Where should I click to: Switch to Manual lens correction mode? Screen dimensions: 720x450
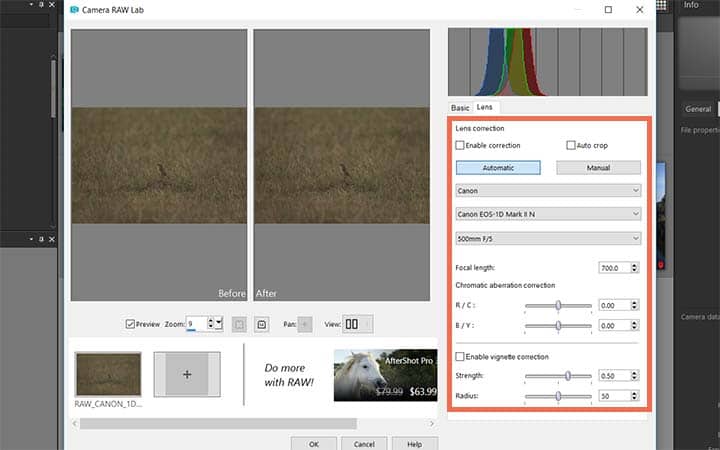tap(598, 168)
